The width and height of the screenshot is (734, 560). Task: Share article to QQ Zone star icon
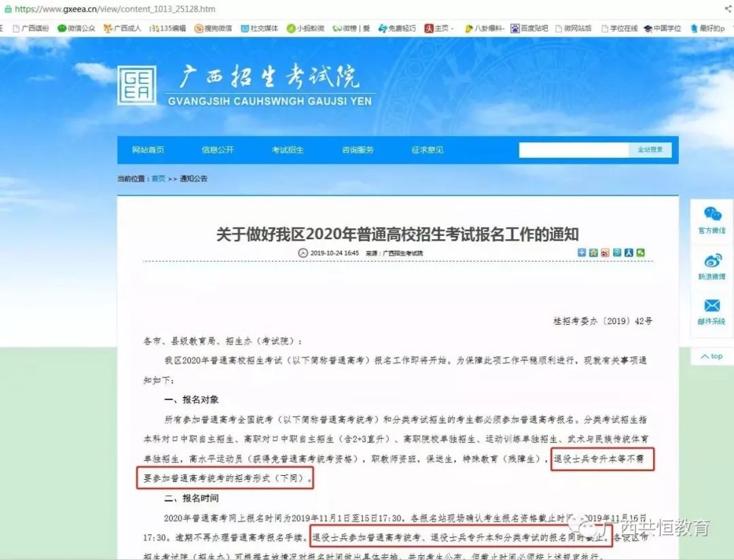(593, 253)
